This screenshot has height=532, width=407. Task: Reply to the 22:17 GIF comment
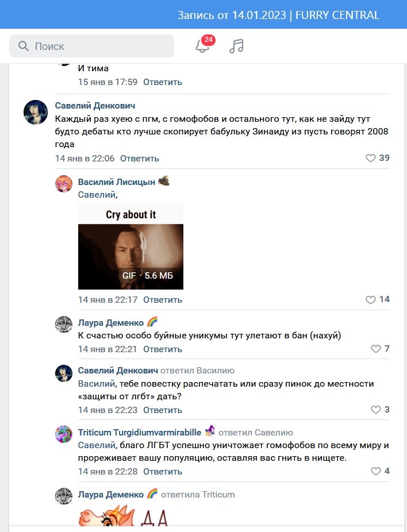point(163,300)
